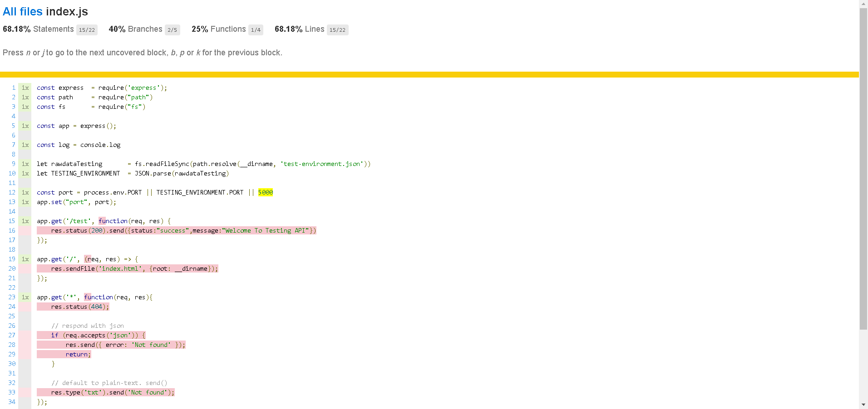Click the highlighted 'return;' statement
The width and height of the screenshot is (868, 409).
pyautogui.click(x=78, y=355)
